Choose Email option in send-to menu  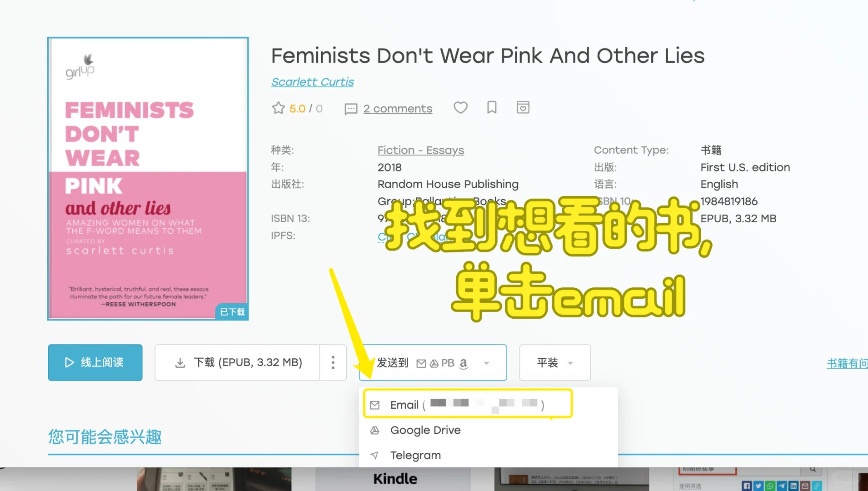468,404
